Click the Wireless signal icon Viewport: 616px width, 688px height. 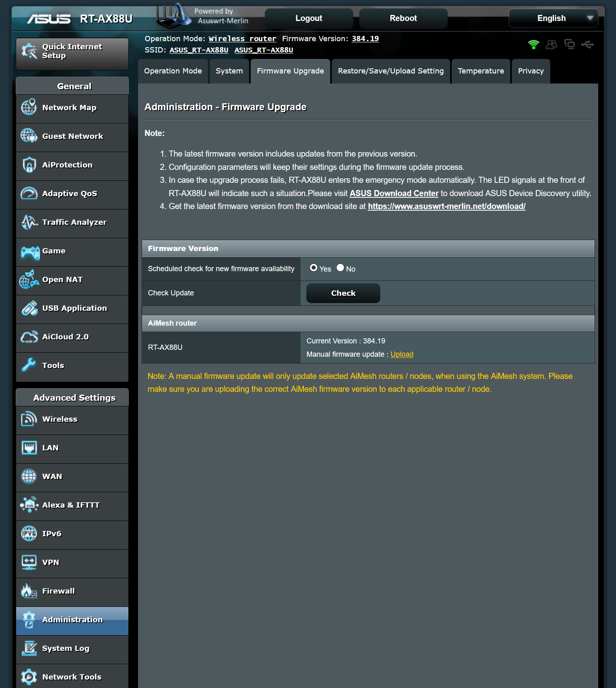pos(29,419)
